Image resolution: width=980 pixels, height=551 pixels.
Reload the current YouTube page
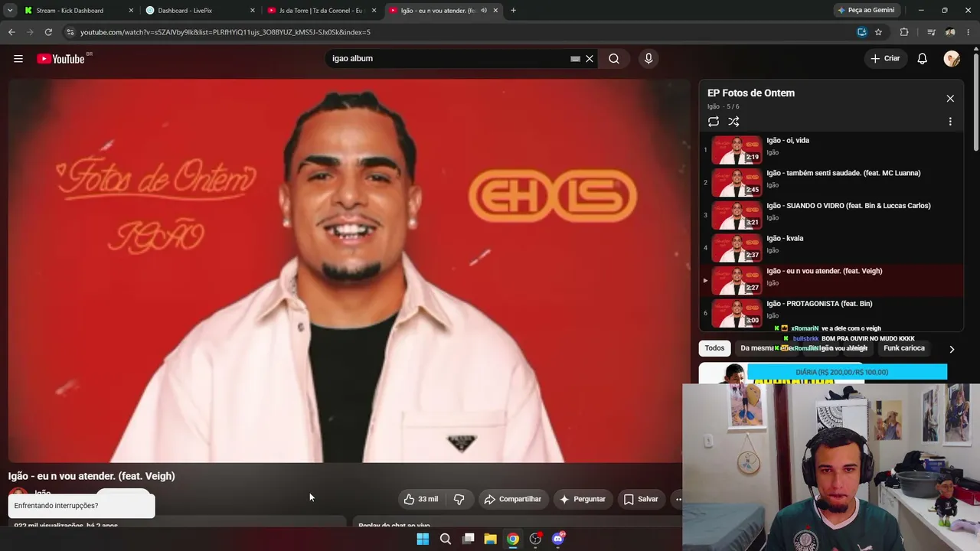pyautogui.click(x=48, y=32)
